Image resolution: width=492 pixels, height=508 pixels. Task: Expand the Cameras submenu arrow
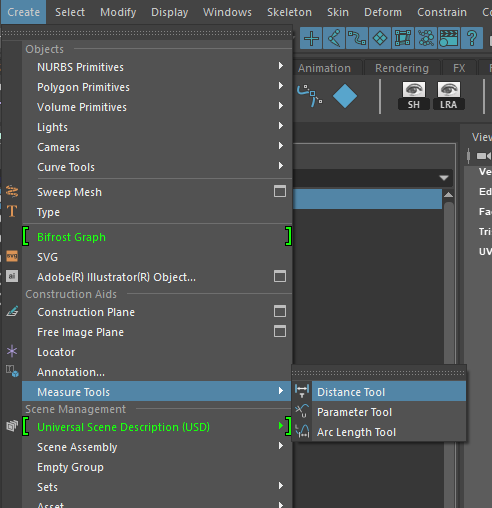click(x=281, y=146)
